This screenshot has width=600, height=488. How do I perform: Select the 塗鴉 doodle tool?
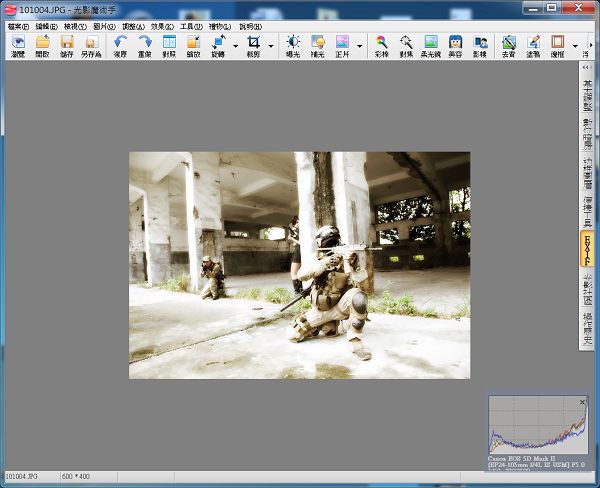click(533, 46)
